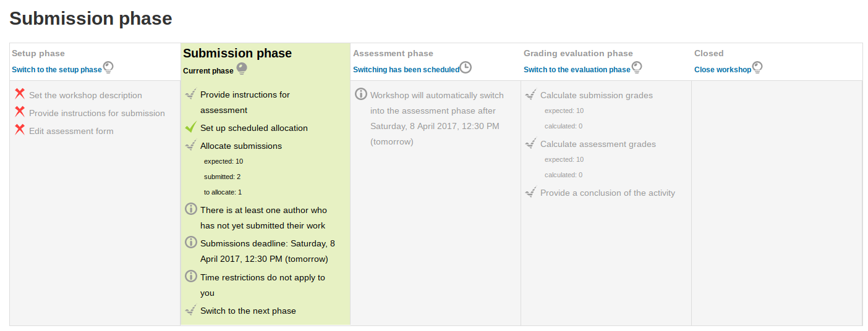Click the scheduled switching clock icon

coord(466,67)
